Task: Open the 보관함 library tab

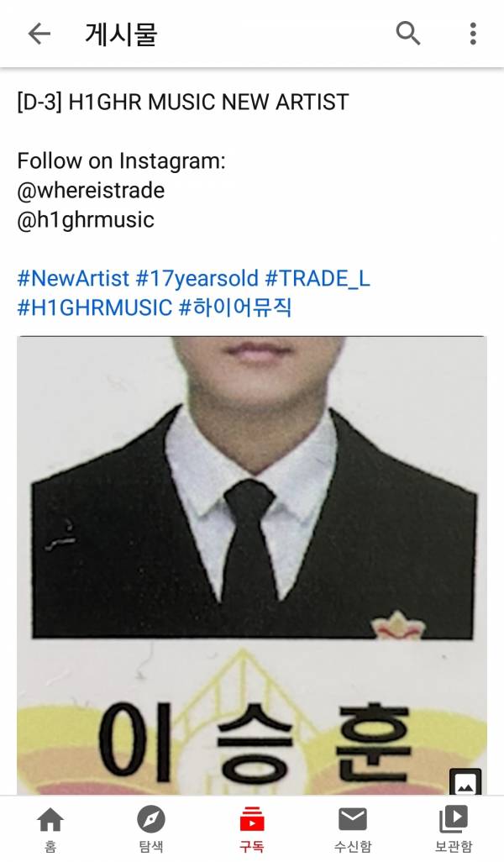Action: coord(454,828)
